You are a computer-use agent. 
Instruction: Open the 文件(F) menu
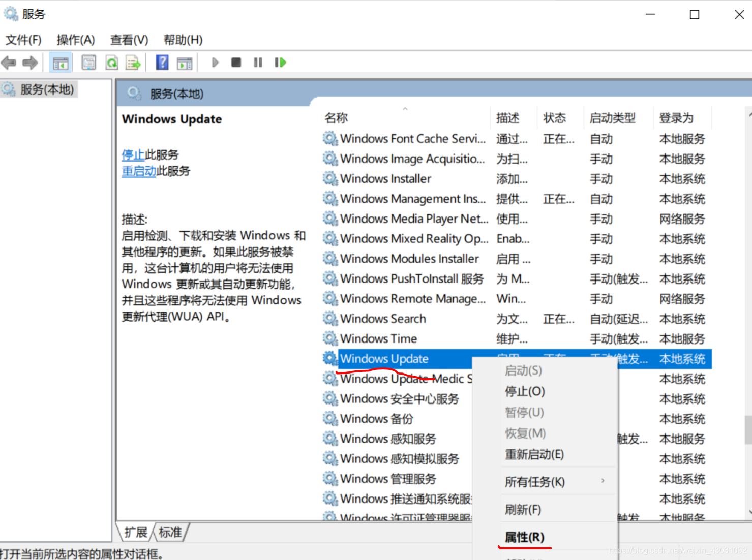(23, 40)
